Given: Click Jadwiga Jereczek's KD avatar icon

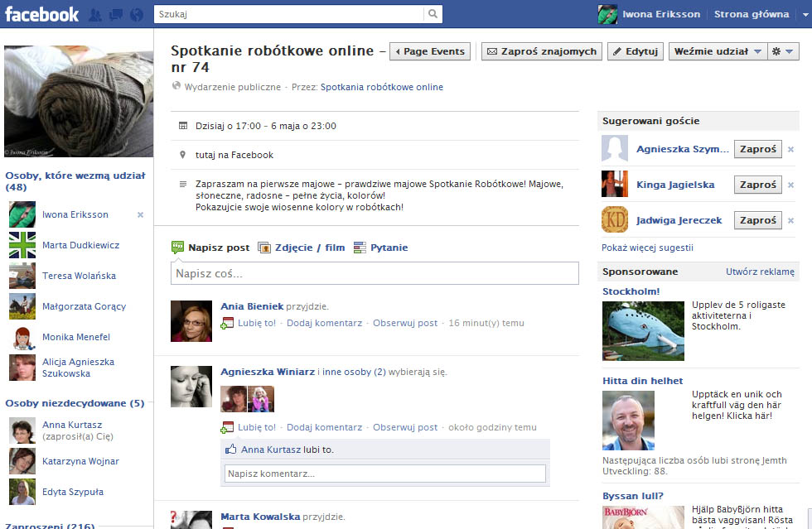Looking at the screenshot, I should (615, 219).
